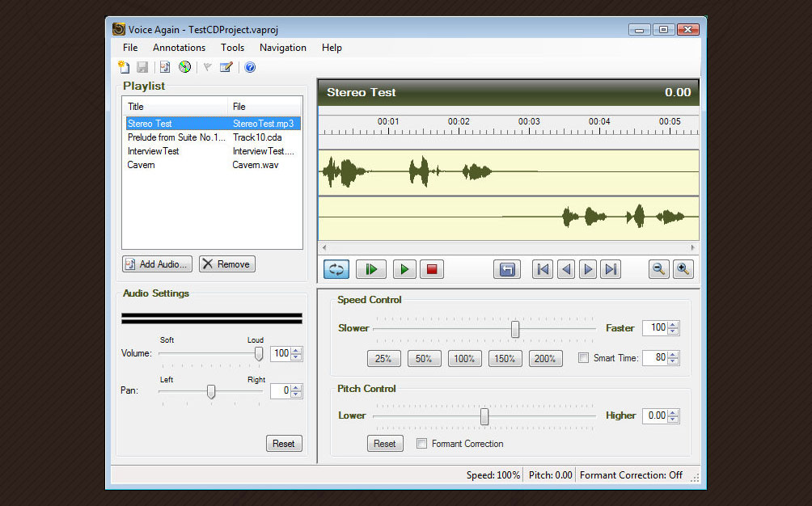Open the Add audio file icon
The image size is (812, 506).
pos(164,67)
